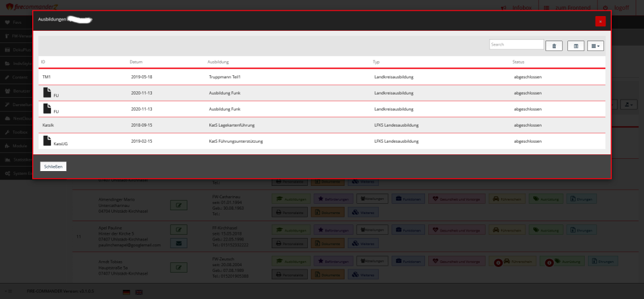
Task: Switch language with English flag icon
Action: [140, 291]
